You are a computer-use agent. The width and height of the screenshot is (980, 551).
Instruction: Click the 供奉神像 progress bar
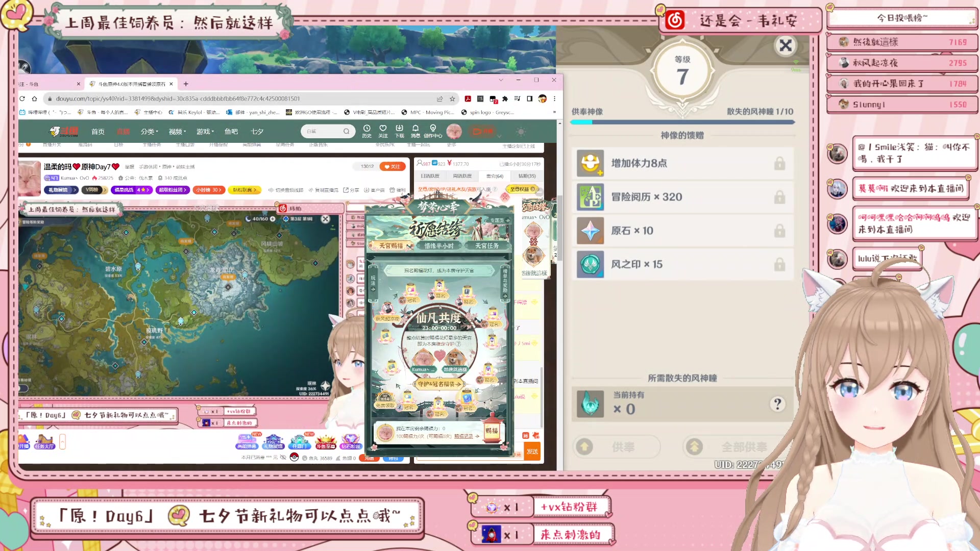coord(682,122)
